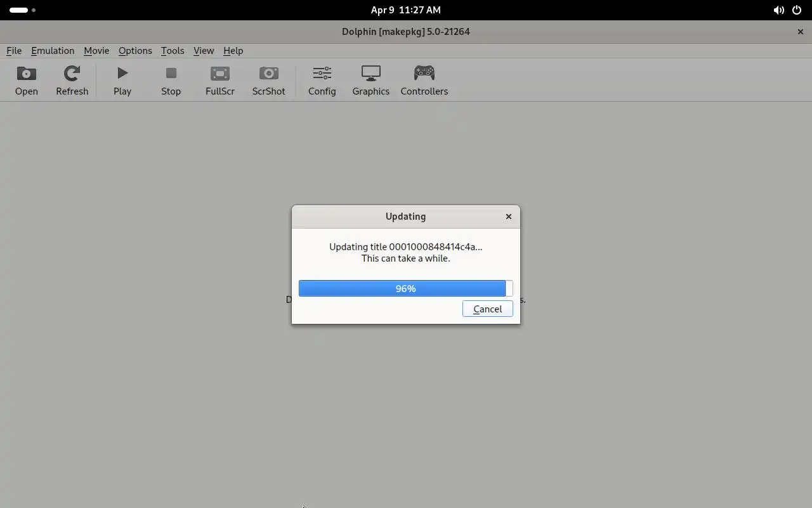The height and width of the screenshot is (508, 812).
Task: Click the 'Updating title 0001000848414c4a...' text
Action: 405,247
